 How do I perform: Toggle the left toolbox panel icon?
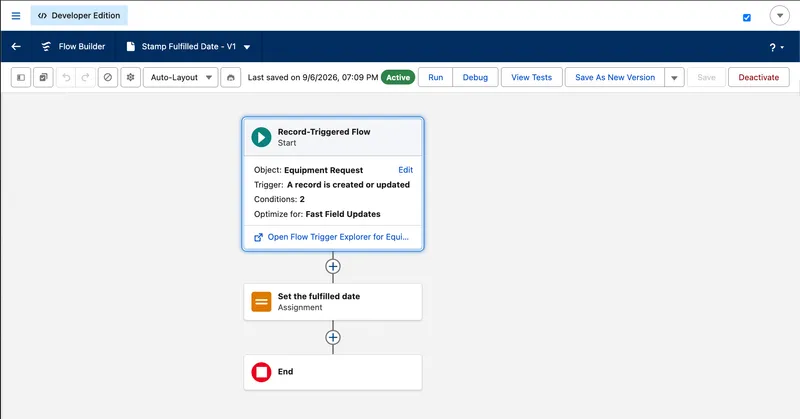click(21, 78)
